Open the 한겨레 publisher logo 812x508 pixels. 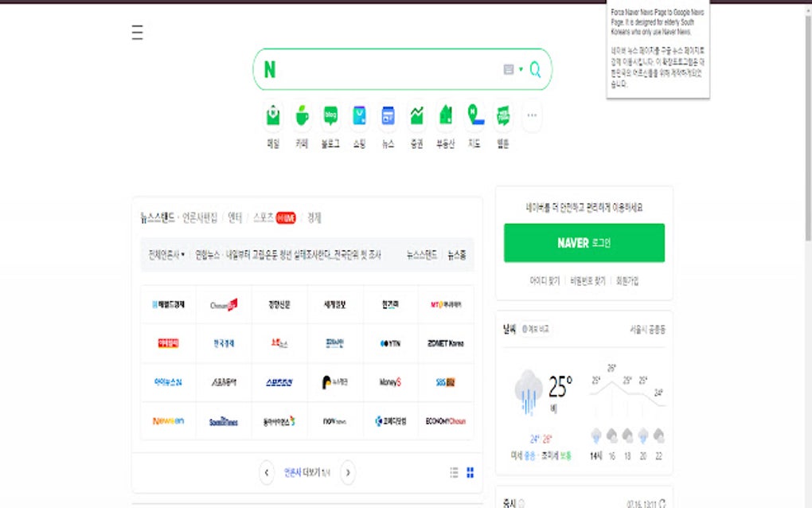point(390,304)
